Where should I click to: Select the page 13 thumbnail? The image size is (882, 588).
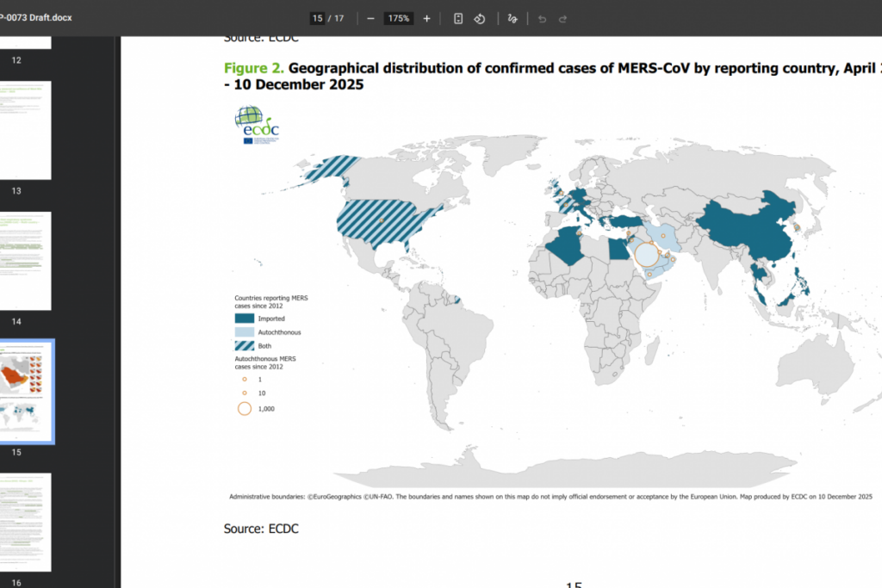coord(26,129)
